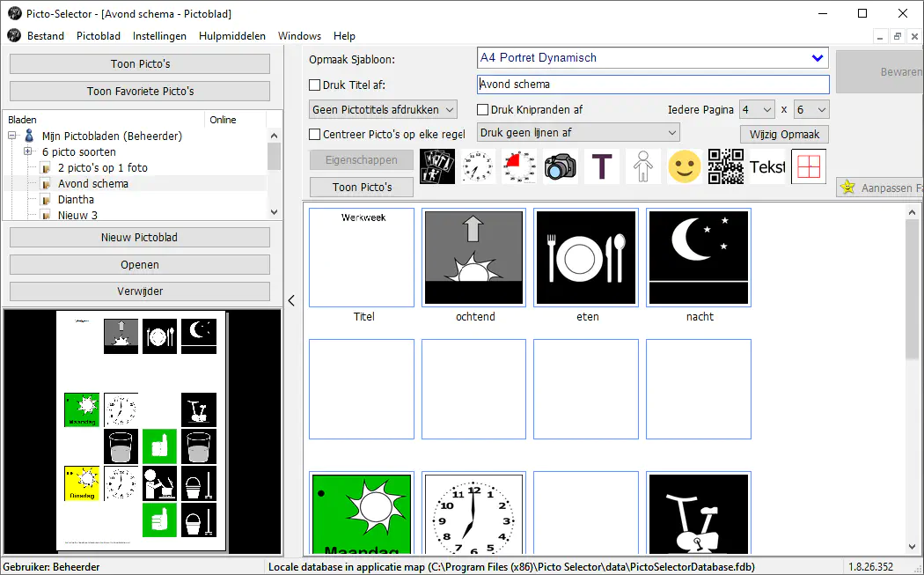Open the Geen Pictotitels afdrukken dropdown

pos(384,110)
